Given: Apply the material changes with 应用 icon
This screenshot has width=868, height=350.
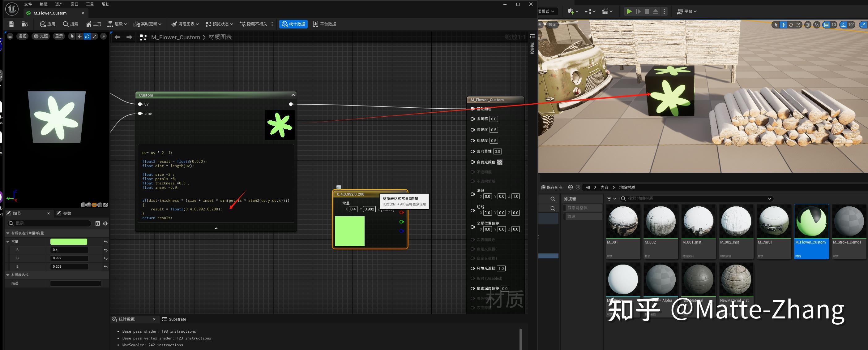Looking at the screenshot, I should [x=47, y=24].
